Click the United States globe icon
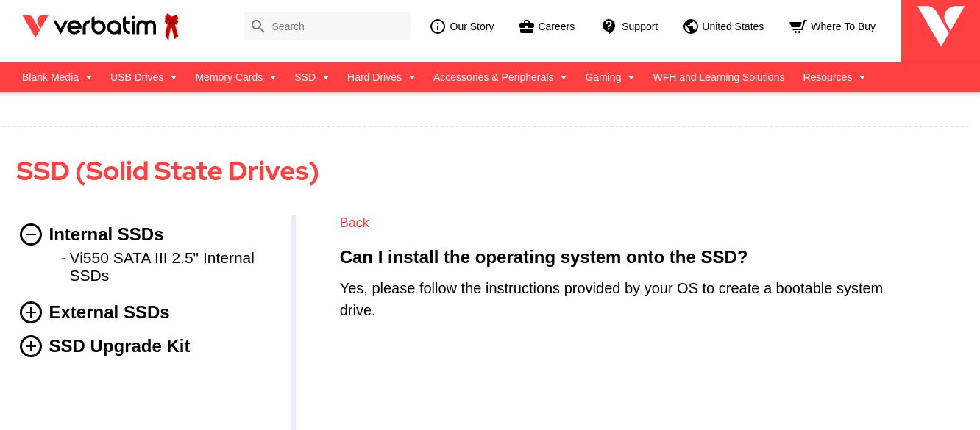The width and height of the screenshot is (980, 430). (x=690, y=26)
